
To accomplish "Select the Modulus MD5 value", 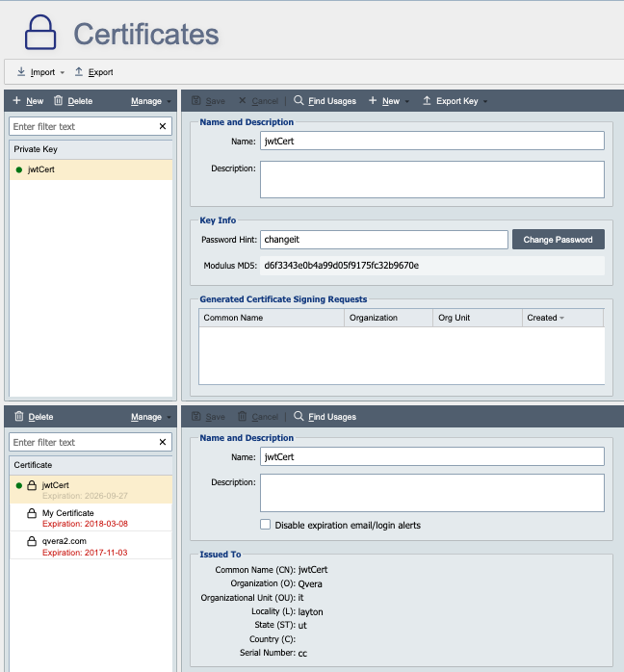I will click(341, 266).
